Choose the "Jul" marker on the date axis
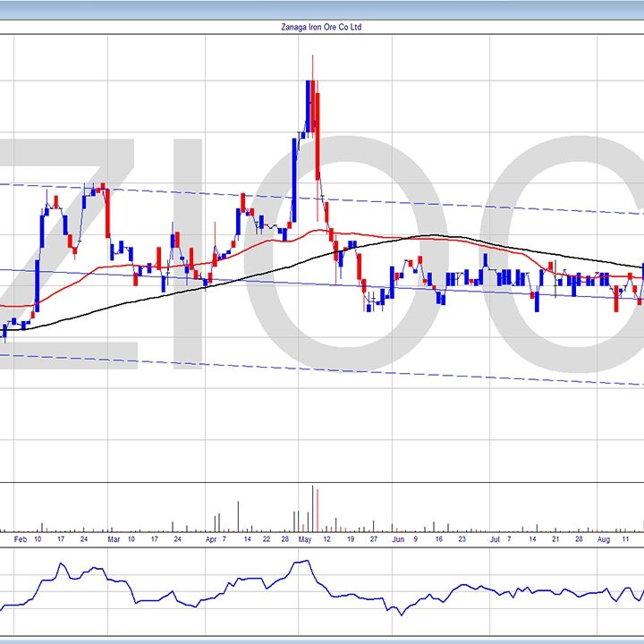This screenshot has height=644, width=644. (494, 540)
